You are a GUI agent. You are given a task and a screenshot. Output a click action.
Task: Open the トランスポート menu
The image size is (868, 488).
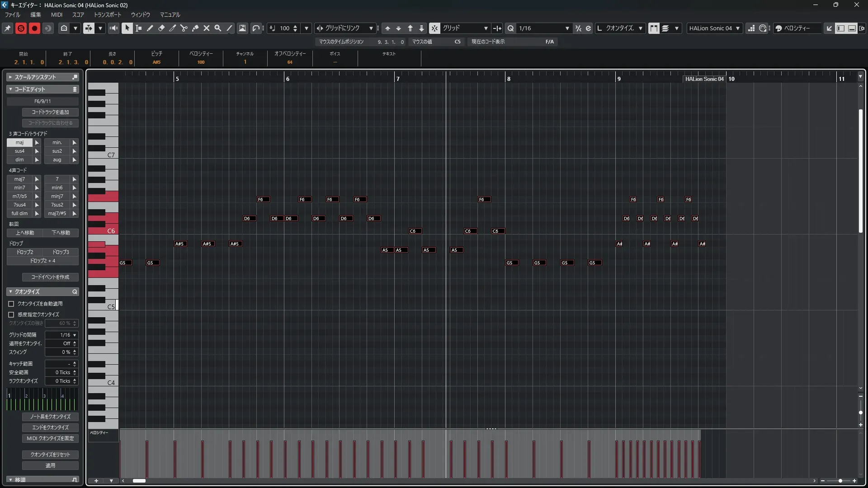pos(108,14)
